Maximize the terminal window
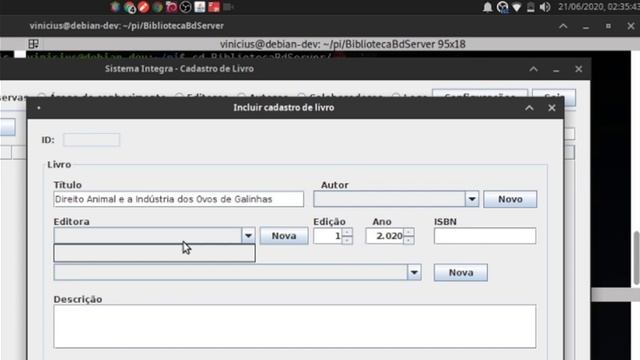The image size is (640, 360). click(x=608, y=26)
